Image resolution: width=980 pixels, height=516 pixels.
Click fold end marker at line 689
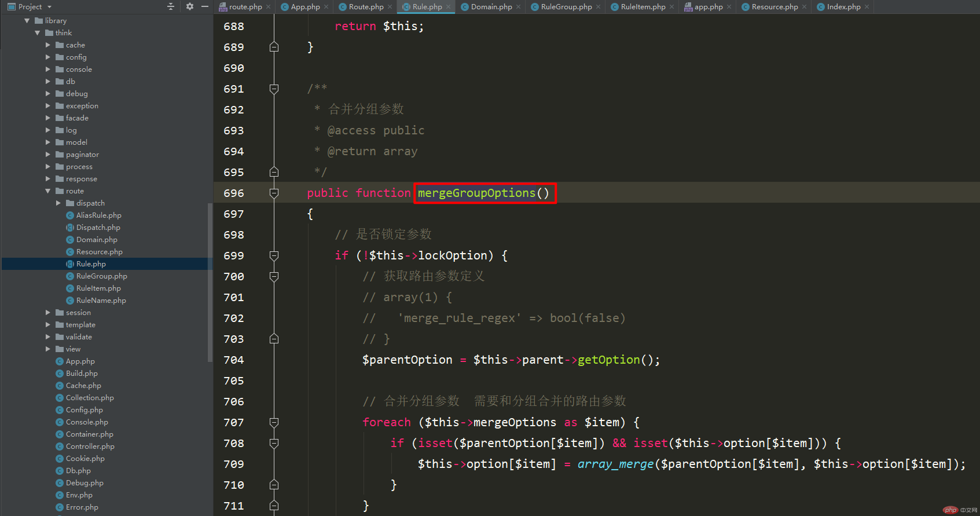click(274, 47)
